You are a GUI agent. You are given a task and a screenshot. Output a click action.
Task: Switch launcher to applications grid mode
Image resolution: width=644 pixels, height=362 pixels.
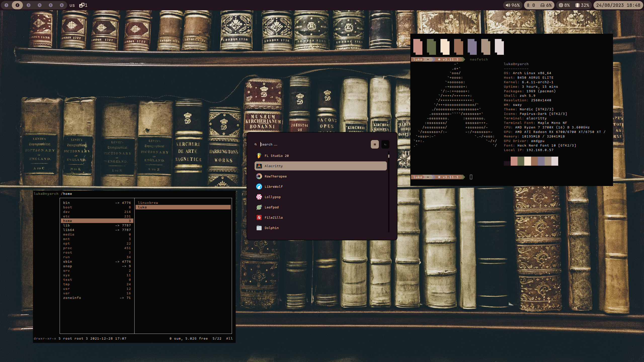375,144
